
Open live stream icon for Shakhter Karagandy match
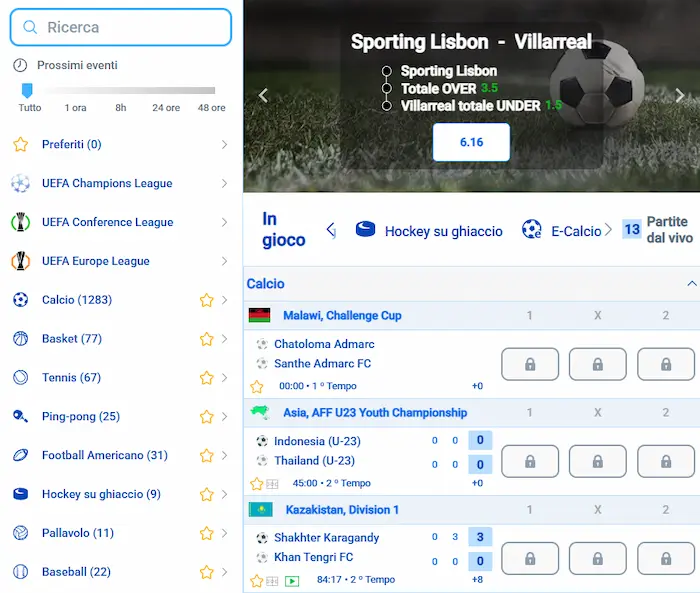point(292,580)
